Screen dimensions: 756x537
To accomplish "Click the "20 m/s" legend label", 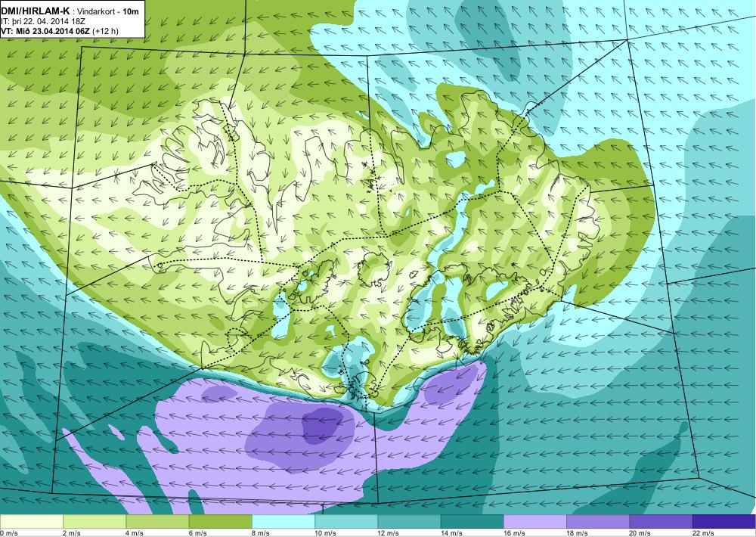I will pyautogui.click(x=640, y=533).
